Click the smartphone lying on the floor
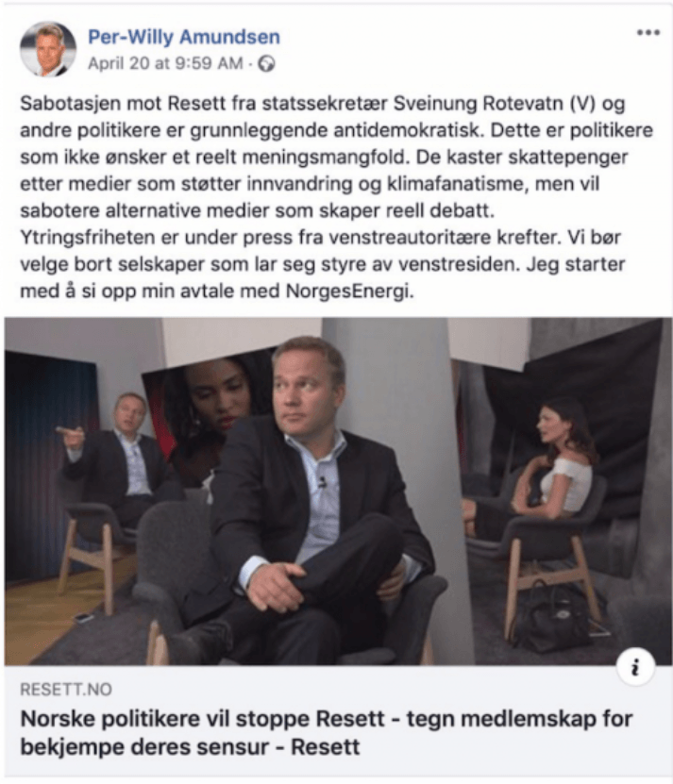The image size is (673, 784). [x=84, y=618]
